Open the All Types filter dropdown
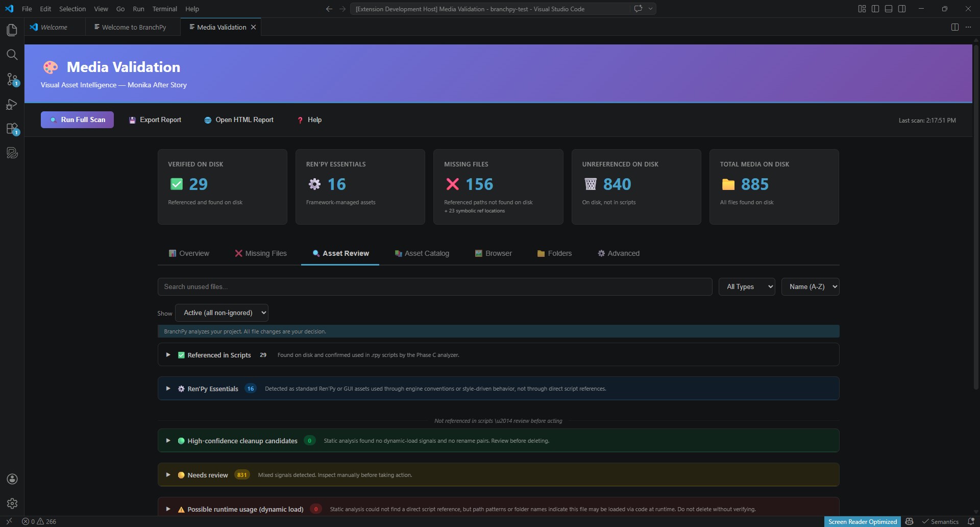 747,286
